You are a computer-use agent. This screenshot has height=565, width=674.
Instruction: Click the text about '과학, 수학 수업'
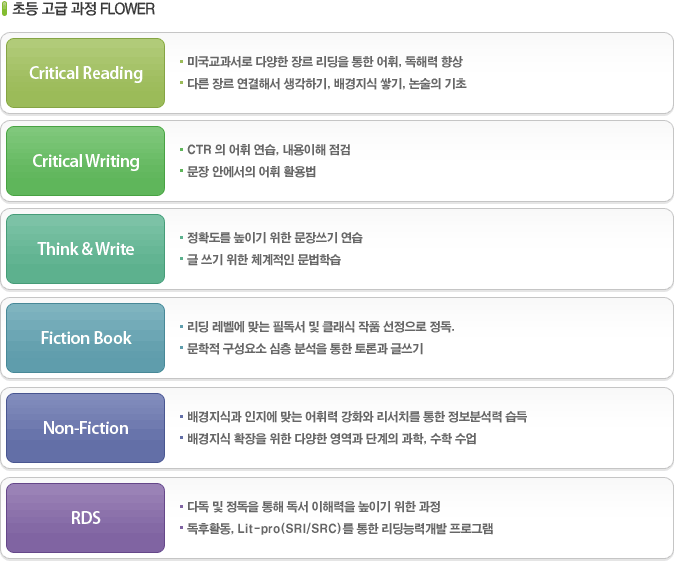pos(332,439)
